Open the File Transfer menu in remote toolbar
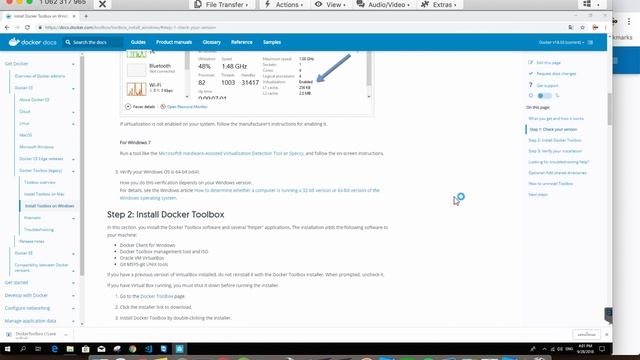The height and width of the screenshot is (360, 640). tap(221, 4)
